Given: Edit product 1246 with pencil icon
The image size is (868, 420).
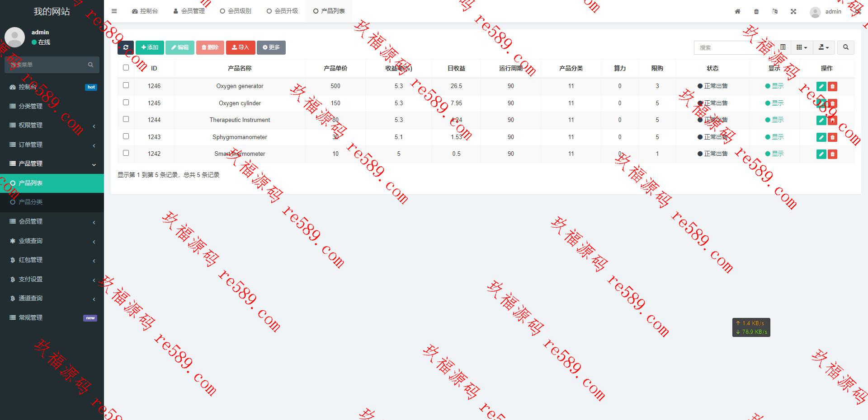Looking at the screenshot, I should coord(821,86).
